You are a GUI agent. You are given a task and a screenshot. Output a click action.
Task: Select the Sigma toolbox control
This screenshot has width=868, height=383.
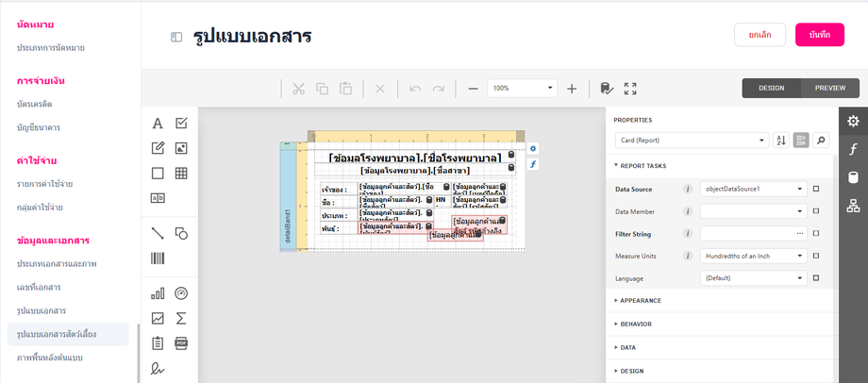tap(181, 318)
